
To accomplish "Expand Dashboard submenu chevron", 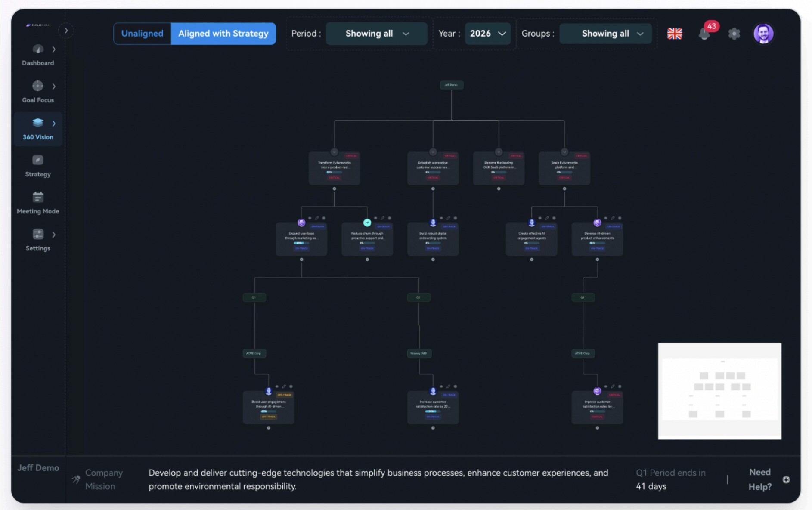I will coord(54,49).
